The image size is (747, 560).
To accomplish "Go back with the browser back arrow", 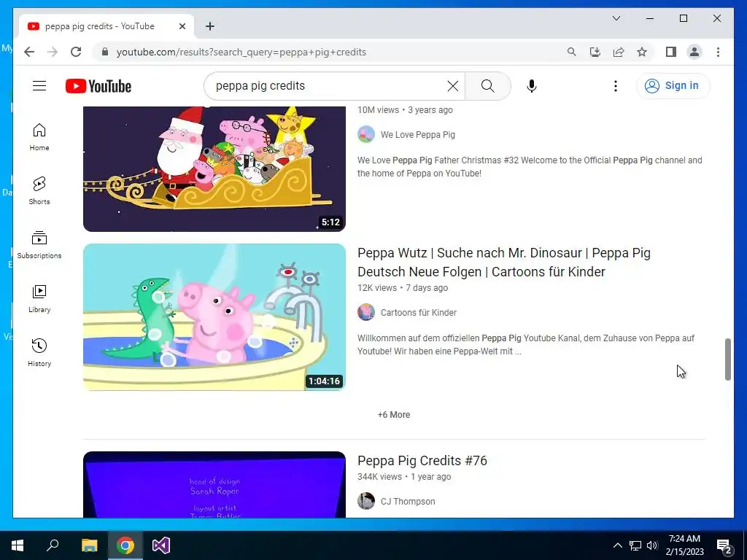I will pos(29,52).
